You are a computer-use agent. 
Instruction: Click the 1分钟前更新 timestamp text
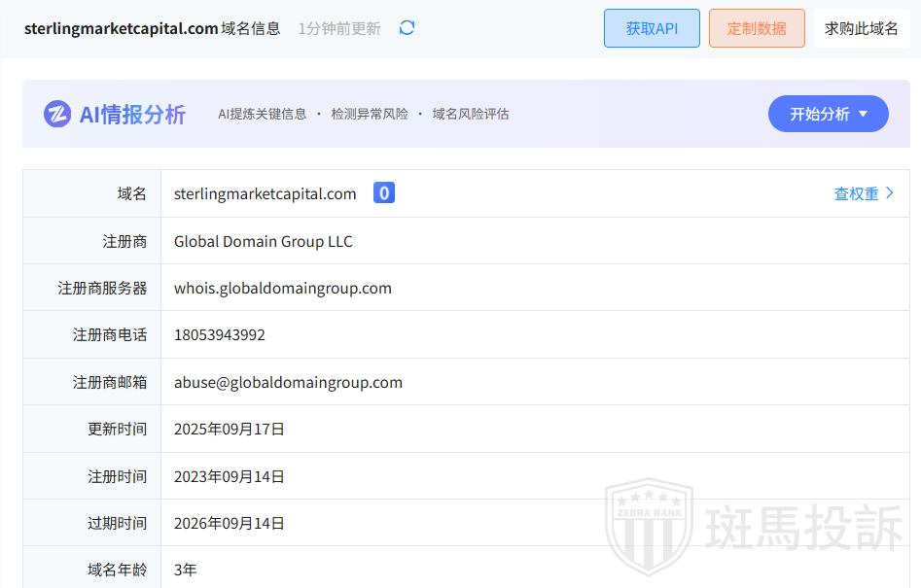339,28
